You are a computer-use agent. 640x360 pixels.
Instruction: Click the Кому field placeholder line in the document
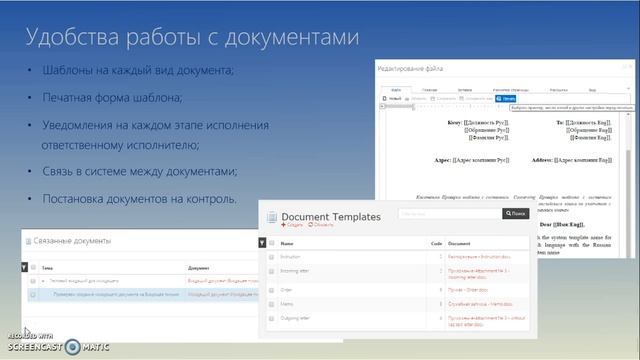[478, 122]
